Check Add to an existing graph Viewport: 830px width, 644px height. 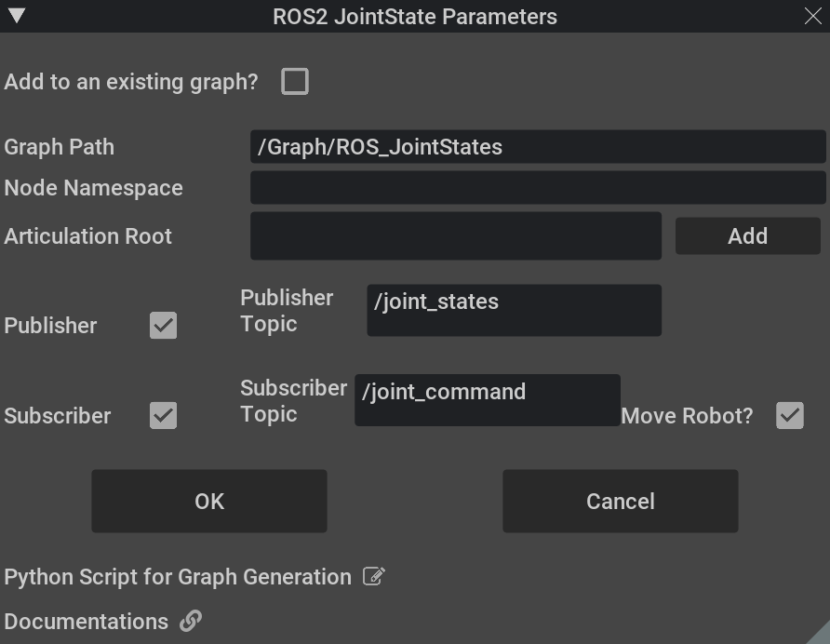(x=295, y=82)
